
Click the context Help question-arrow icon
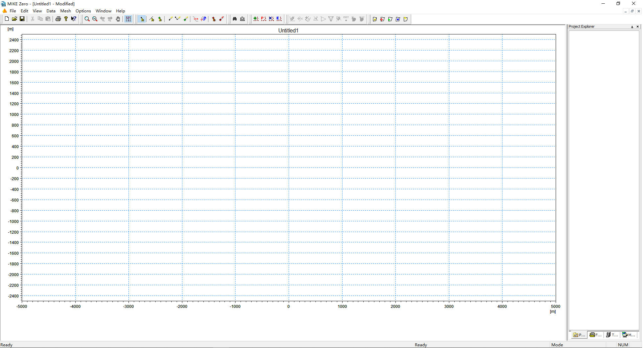[x=74, y=19]
